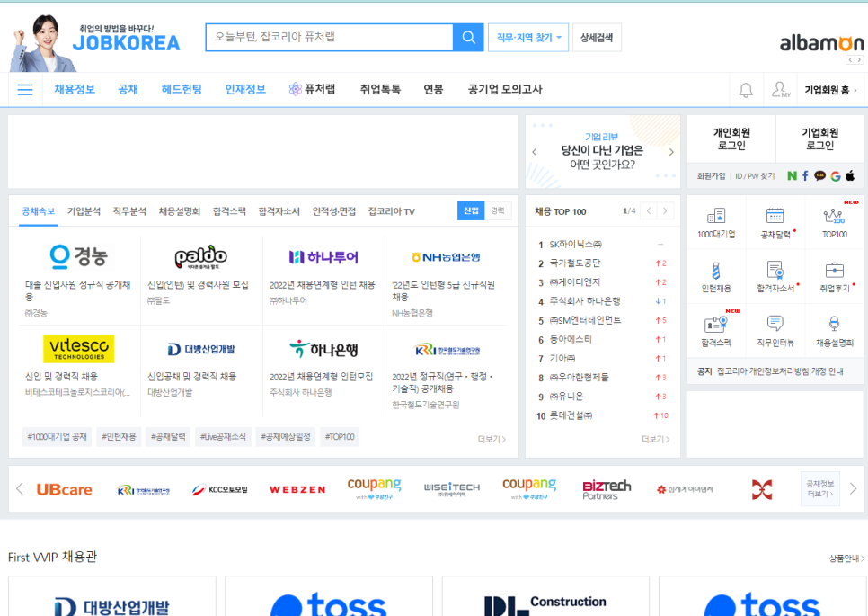Click the magnifier search button
868x616 pixels.
coord(468,37)
